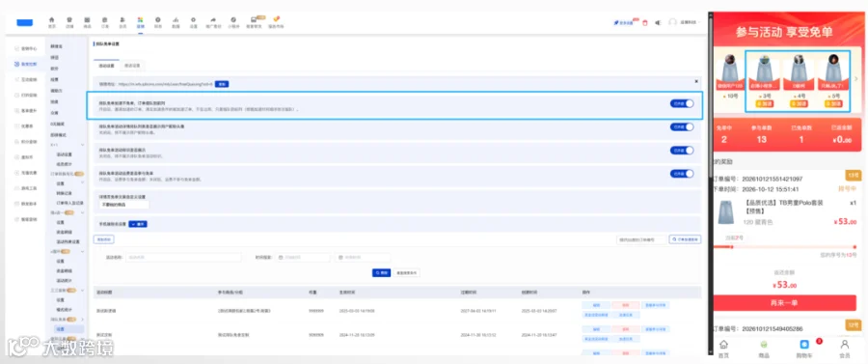Screen dimensions: 868x364
Task: Click the reset filters button beside search
Action: [x=407, y=273]
